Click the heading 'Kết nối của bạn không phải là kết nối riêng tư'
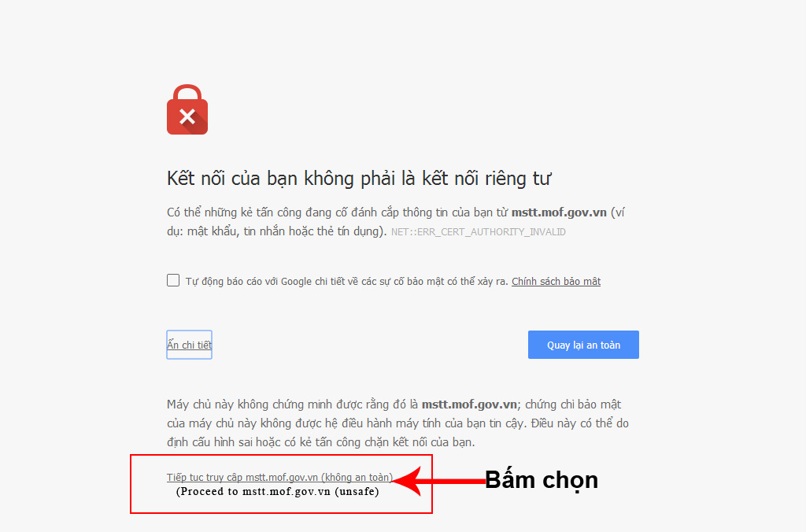This screenshot has width=806, height=532. click(x=359, y=179)
